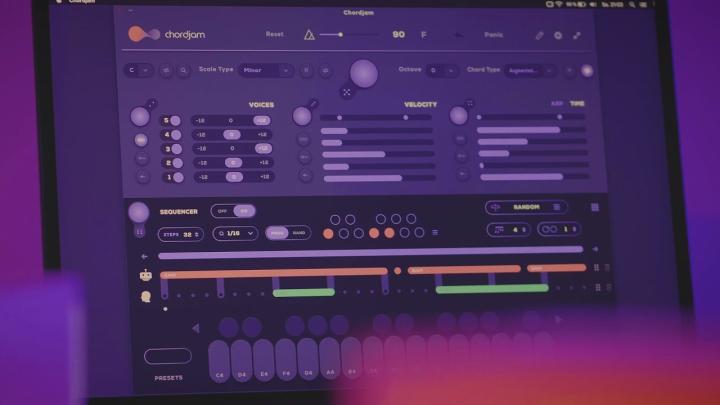Adjust the loop count stepper showing 1
The width and height of the screenshot is (720, 405).
click(558, 229)
